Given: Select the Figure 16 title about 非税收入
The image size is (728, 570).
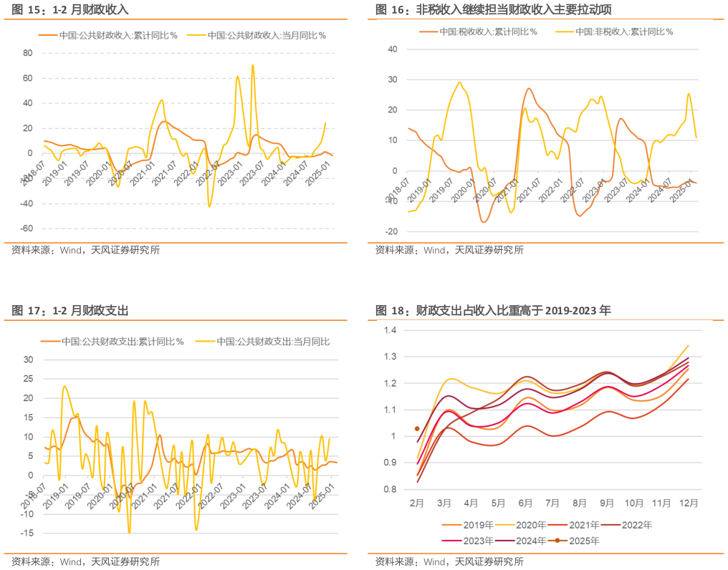Looking at the screenshot, I should click(x=493, y=9).
